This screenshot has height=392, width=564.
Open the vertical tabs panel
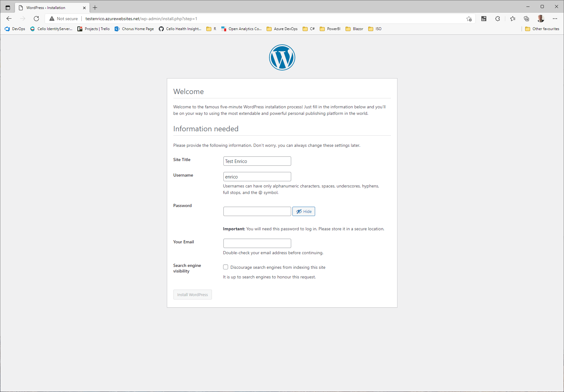point(8,7)
